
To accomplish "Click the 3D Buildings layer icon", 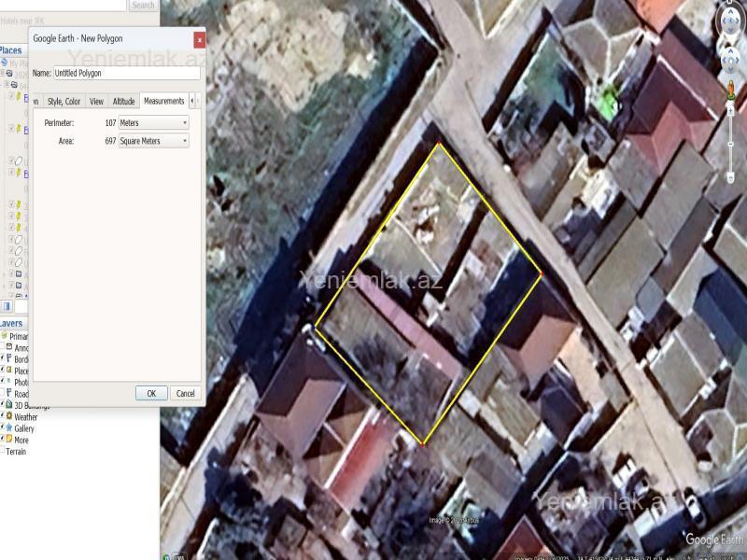I will coord(8,405).
